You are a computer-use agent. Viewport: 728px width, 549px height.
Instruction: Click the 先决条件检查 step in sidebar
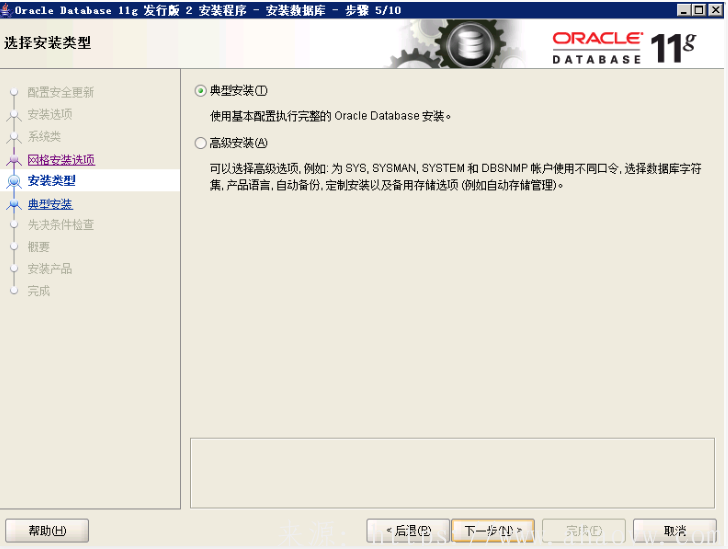tap(60, 225)
